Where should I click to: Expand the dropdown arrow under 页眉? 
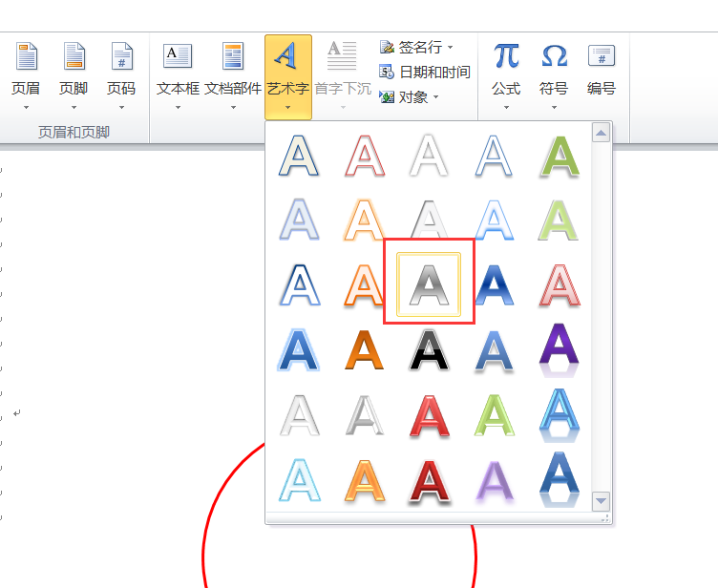[26, 107]
